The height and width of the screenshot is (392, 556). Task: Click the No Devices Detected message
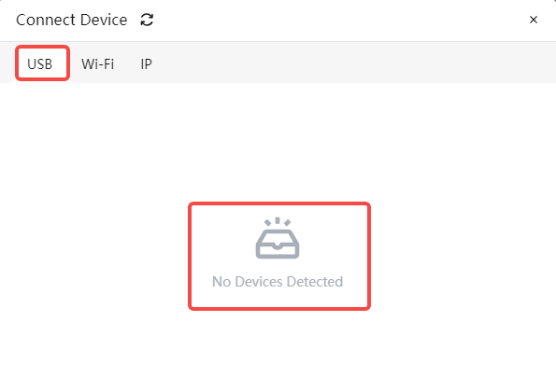click(278, 282)
